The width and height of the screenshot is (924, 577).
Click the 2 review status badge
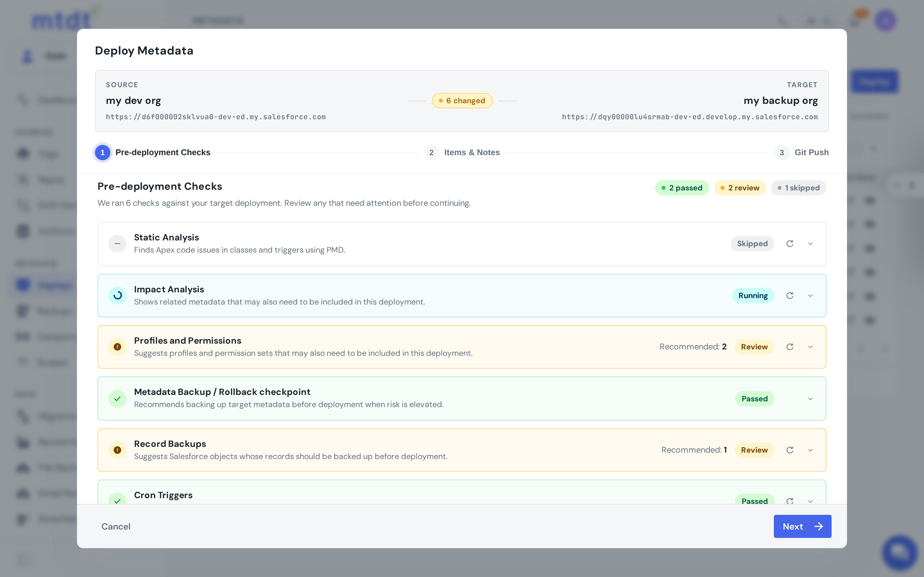click(740, 188)
